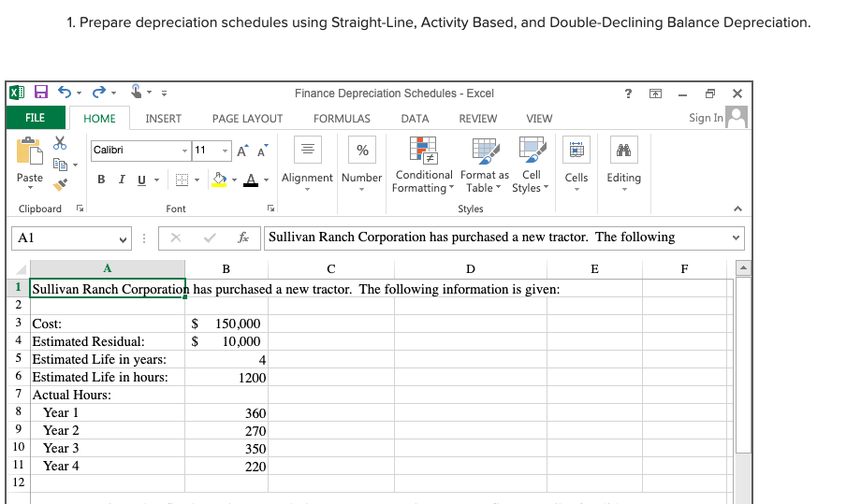Expand the formula bar
Image resolution: width=861 pixels, height=504 pixels.
point(736,238)
